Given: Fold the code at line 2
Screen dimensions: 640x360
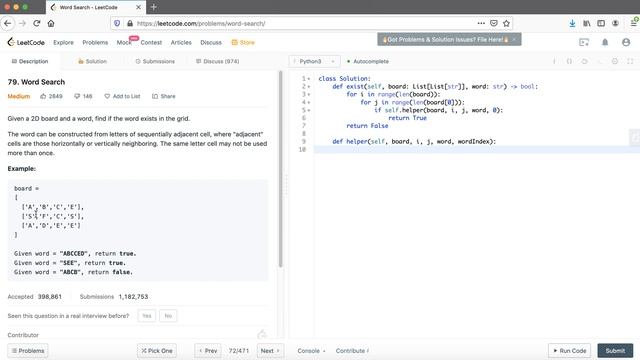Looking at the screenshot, I should tap(309, 87).
